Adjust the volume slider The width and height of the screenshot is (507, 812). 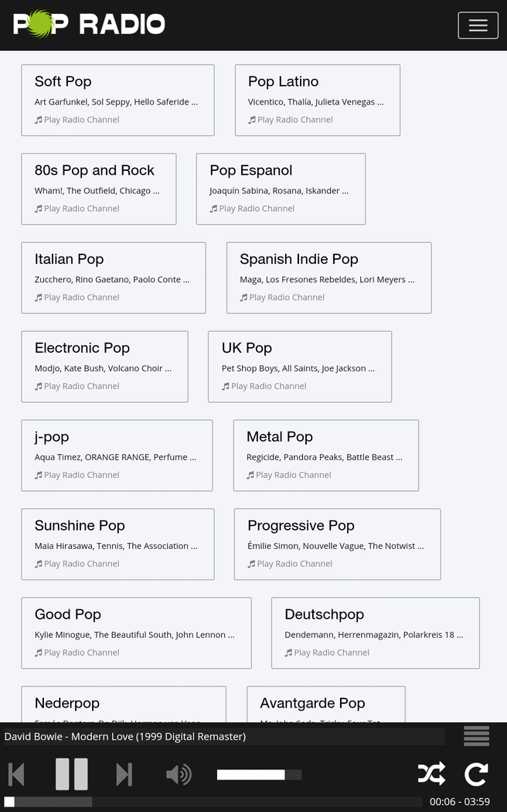pyautogui.click(x=259, y=774)
